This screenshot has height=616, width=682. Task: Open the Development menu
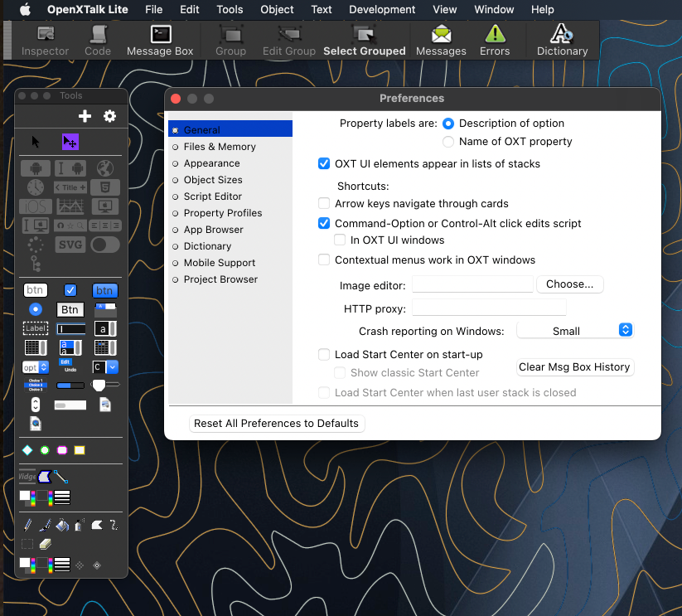(x=381, y=10)
